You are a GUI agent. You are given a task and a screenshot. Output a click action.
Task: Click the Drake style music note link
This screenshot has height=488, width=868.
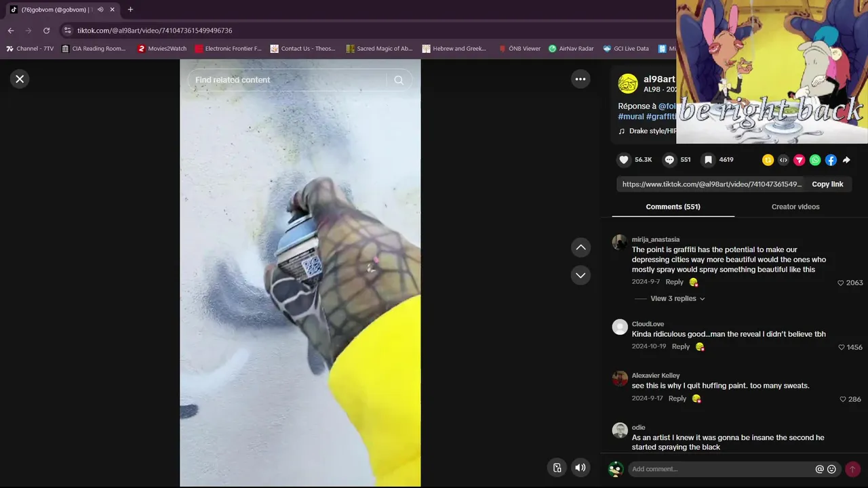[647, 131]
